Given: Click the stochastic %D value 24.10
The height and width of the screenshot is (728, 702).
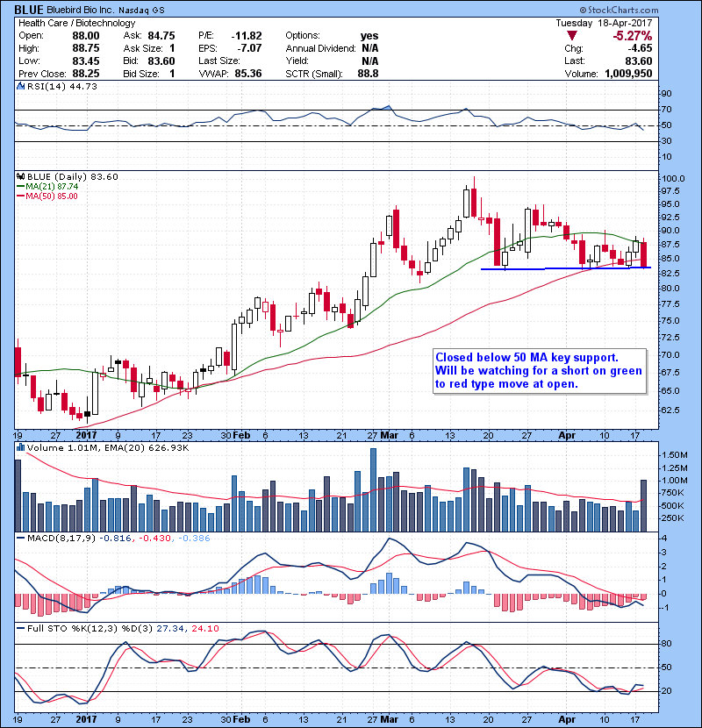Looking at the screenshot, I should [204, 628].
